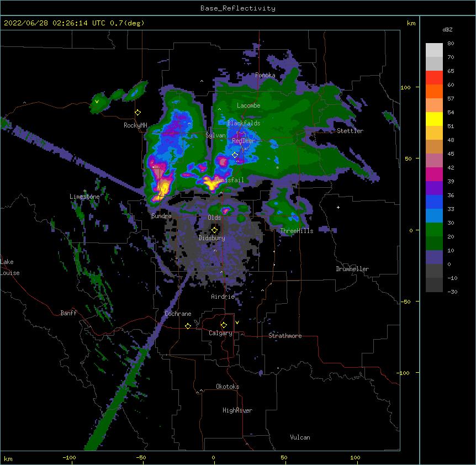Select the magenta 39-42 dBZ swatch

coord(434,174)
